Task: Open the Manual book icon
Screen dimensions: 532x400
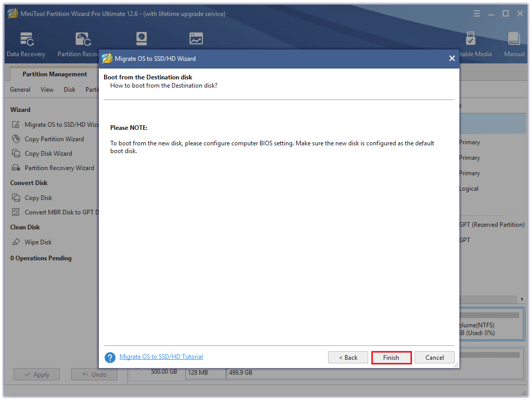Action: tap(514, 39)
